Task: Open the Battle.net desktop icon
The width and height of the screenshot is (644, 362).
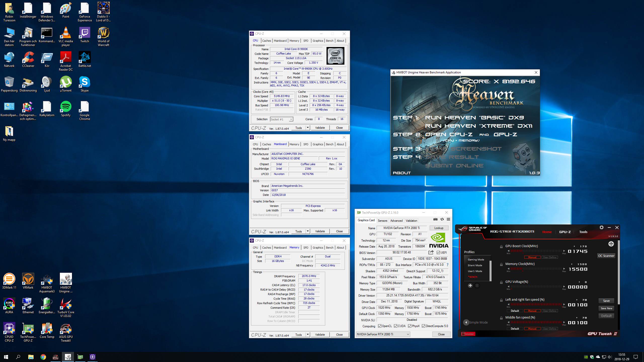Action: (x=85, y=59)
